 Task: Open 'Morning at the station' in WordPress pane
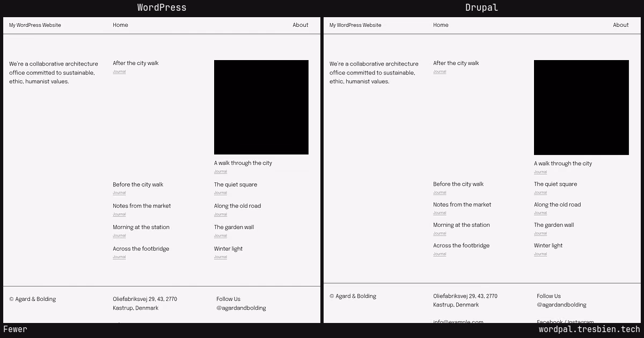click(x=141, y=227)
